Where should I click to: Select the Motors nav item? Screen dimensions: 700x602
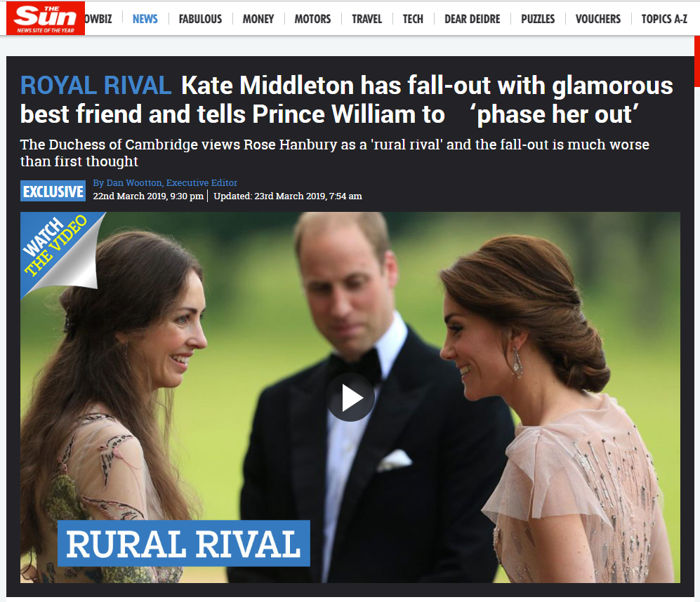tap(312, 19)
